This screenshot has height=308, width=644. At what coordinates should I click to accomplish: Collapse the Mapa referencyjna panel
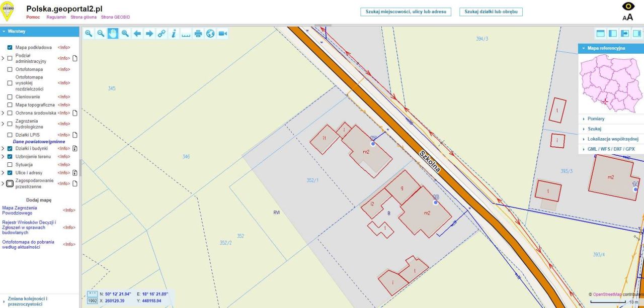tap(611, 48)
